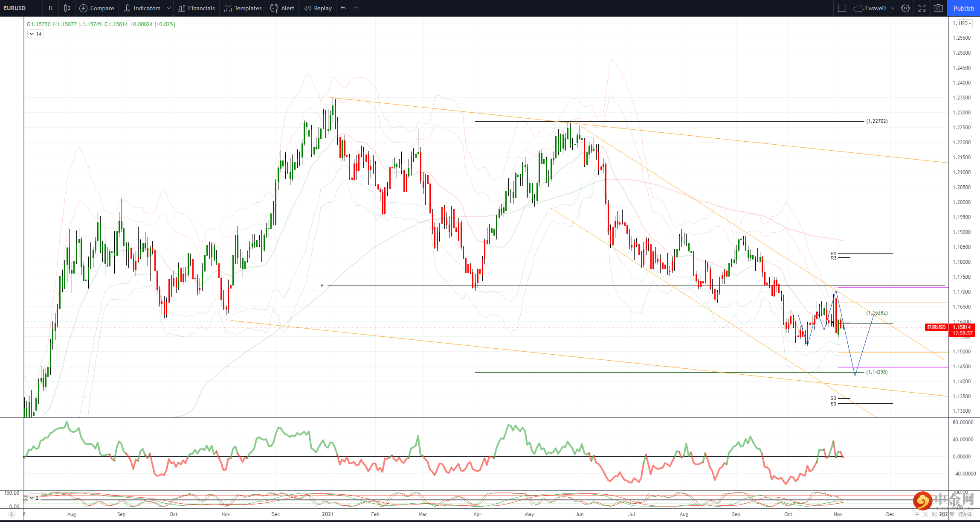
Task: Expand the lower pane 2 indicators legend
Action: click(x=34, y=498)
